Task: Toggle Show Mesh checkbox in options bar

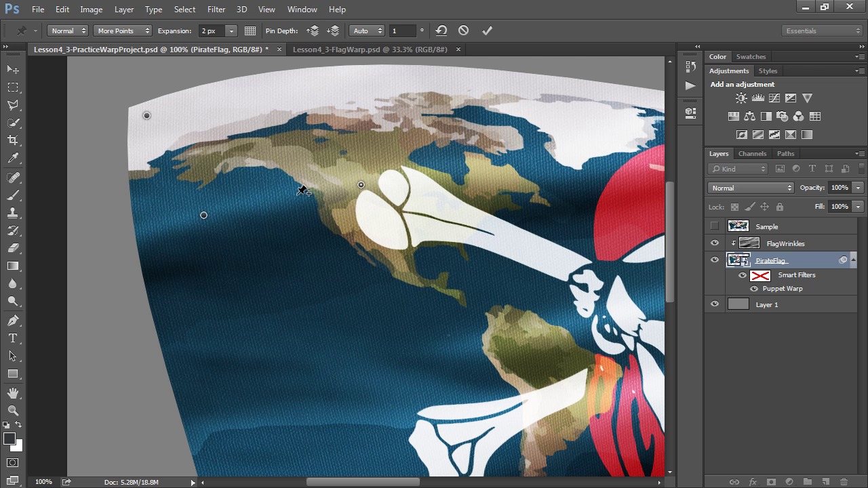Action: click(x=250, y=30)
